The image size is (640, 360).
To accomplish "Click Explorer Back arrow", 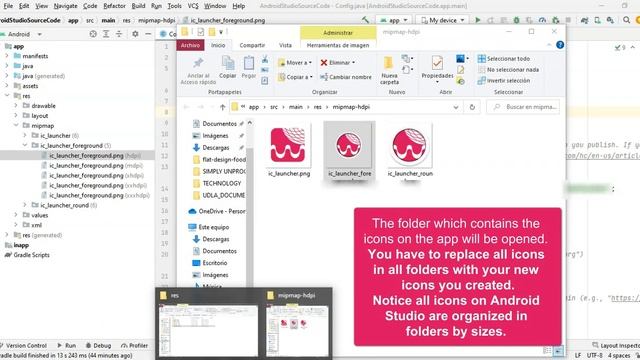I will coord(187,107).
